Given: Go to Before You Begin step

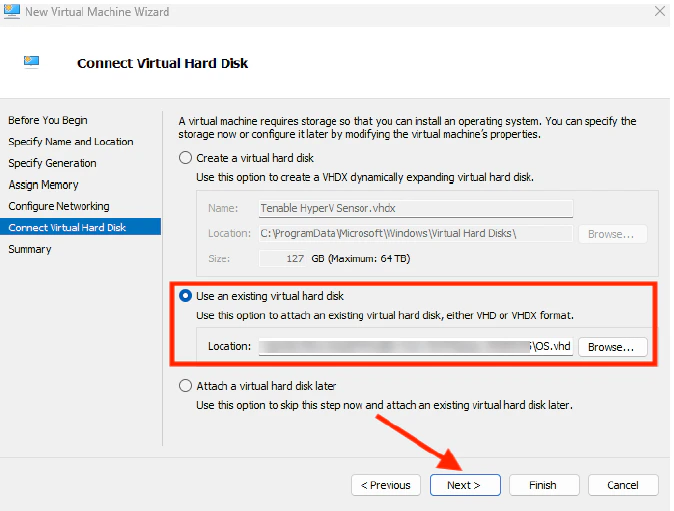Looking at the screenshot, I should [x=48, y=120].
